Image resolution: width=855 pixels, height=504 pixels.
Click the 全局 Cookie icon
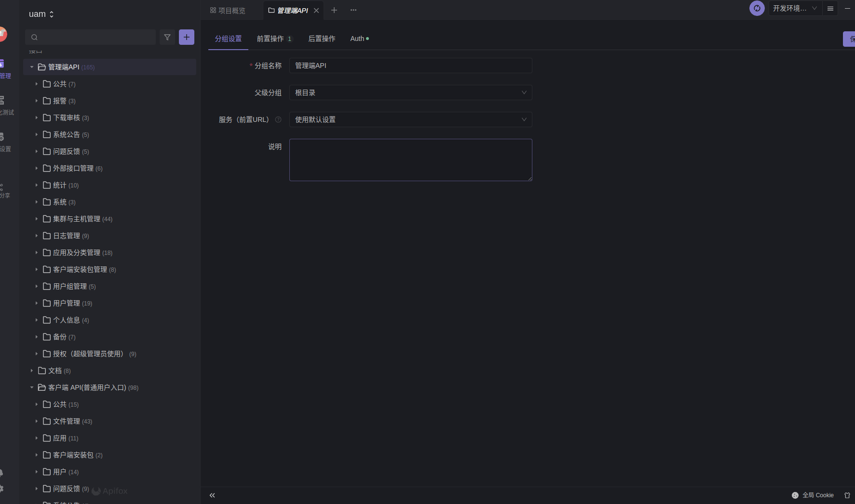[795, 495]
